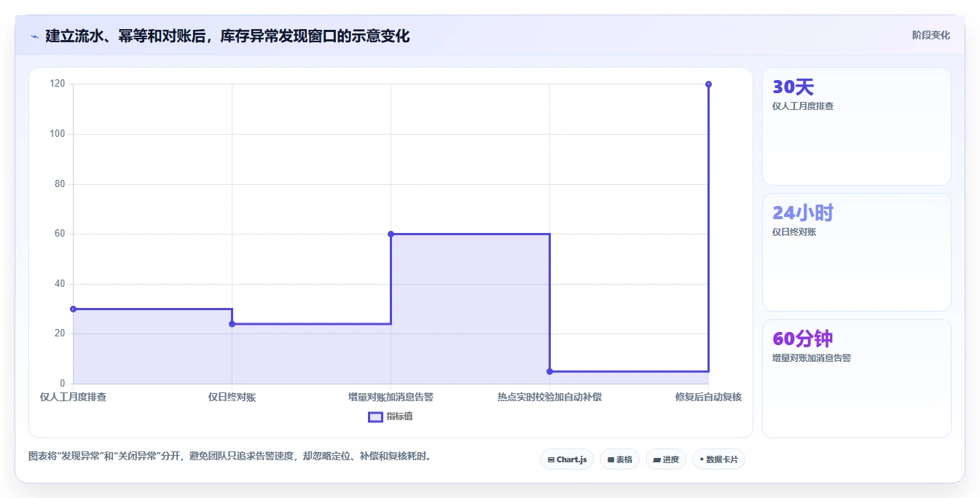Click the 增量对账加消息告警 axis label
The height and width of the screenshot is (498, 980).
coord(391,397)
